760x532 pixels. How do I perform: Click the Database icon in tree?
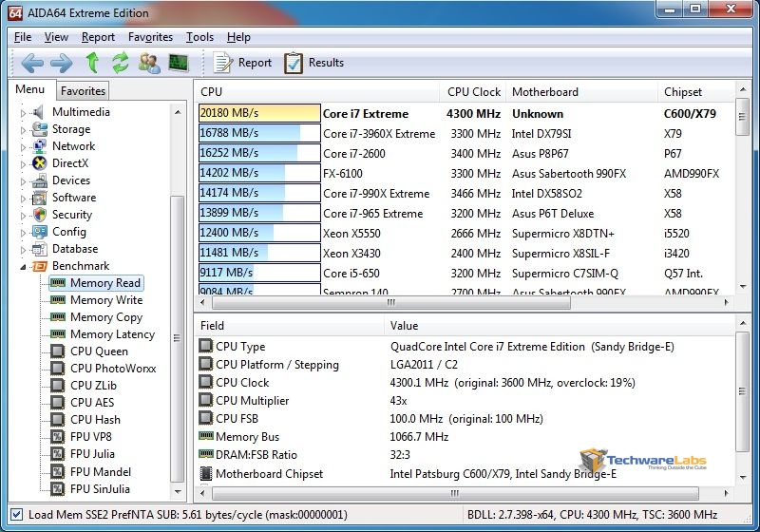click(39, 249)
